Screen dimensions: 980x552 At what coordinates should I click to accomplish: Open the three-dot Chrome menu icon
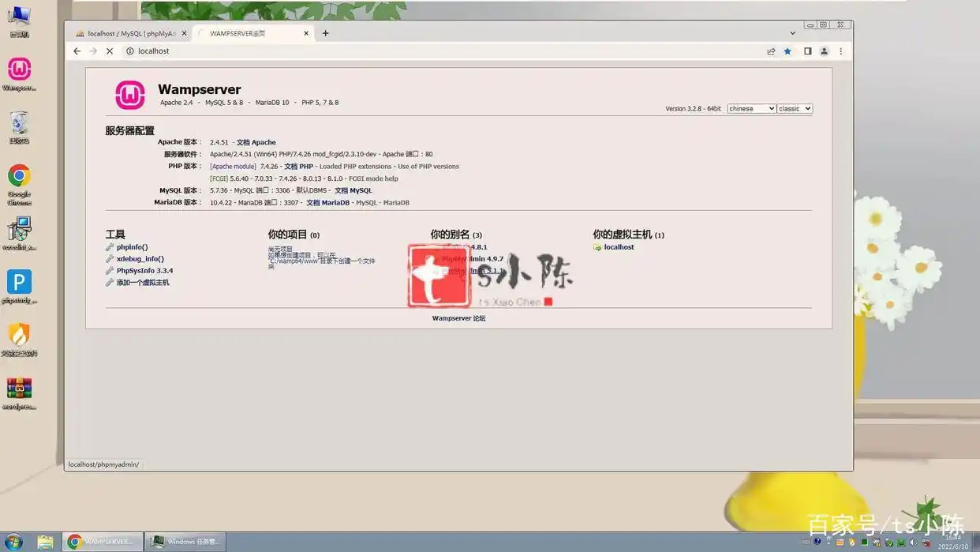pyautogui.click(x=840, y=51)
